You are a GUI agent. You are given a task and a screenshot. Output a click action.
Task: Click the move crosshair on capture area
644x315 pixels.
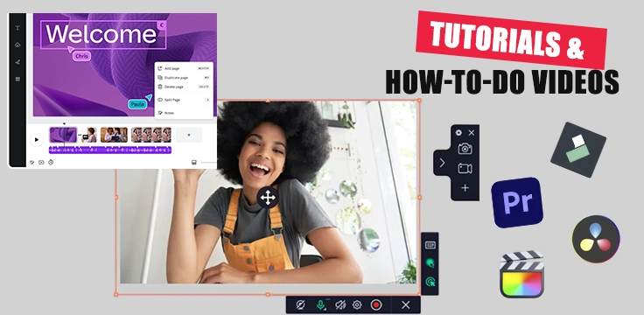point(268,198)
